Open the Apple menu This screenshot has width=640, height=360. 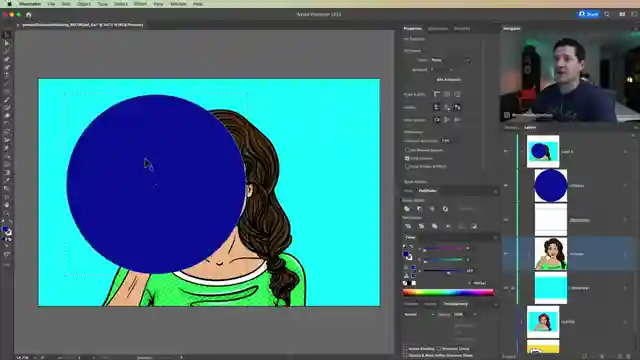[x=9, y=4]
